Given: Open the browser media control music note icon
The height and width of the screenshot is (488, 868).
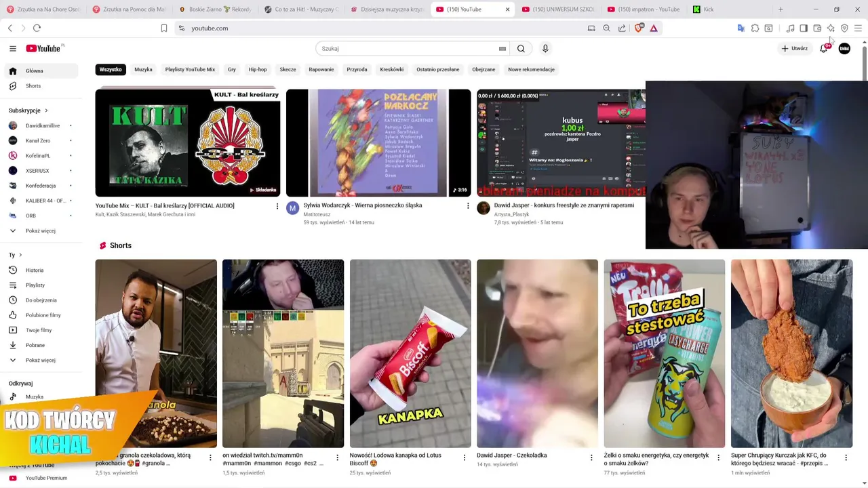Looking at the screenshot, I should 790,28.
